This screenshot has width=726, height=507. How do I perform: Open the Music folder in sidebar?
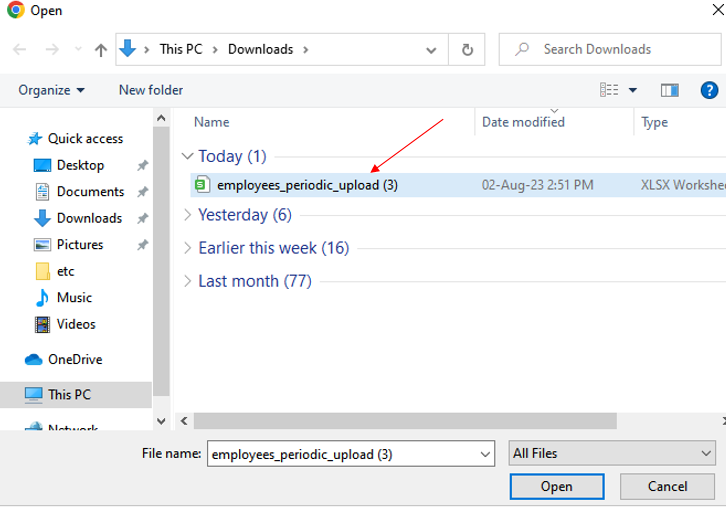[73, 298]
